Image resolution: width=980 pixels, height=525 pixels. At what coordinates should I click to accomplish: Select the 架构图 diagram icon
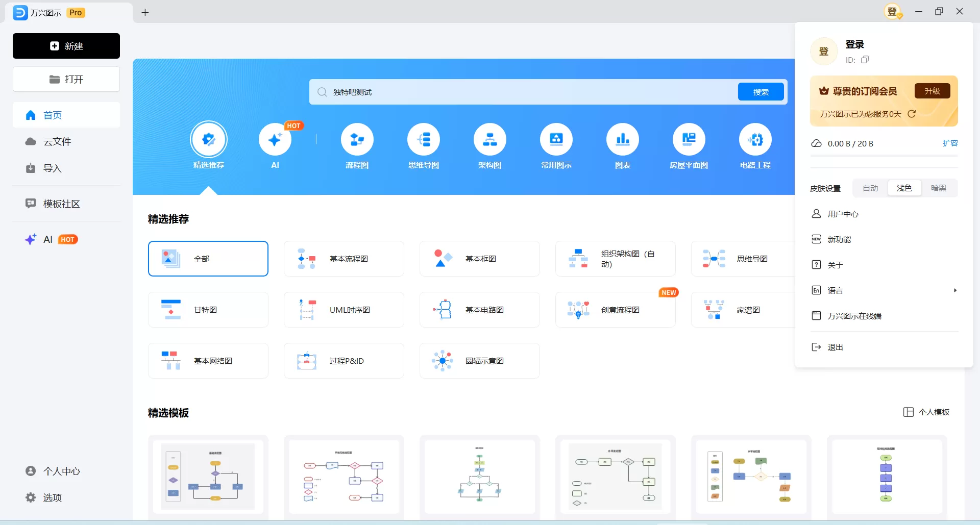pyautogui.click(x=489, y=139)
